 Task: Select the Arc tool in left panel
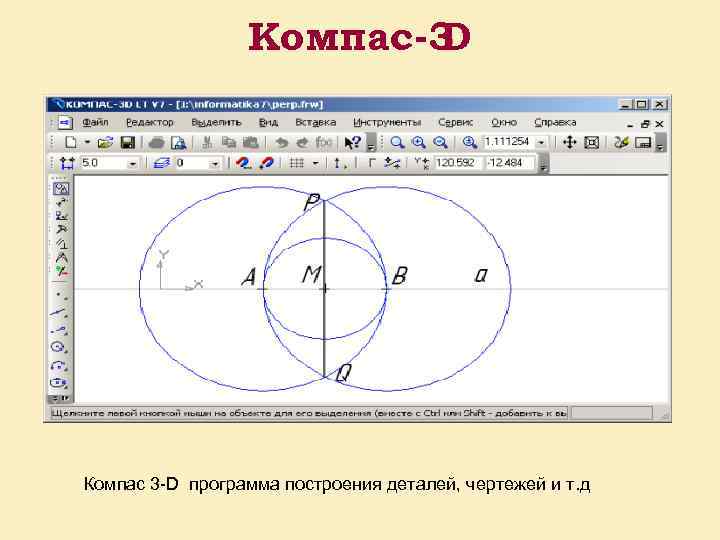tap(58, 365)
